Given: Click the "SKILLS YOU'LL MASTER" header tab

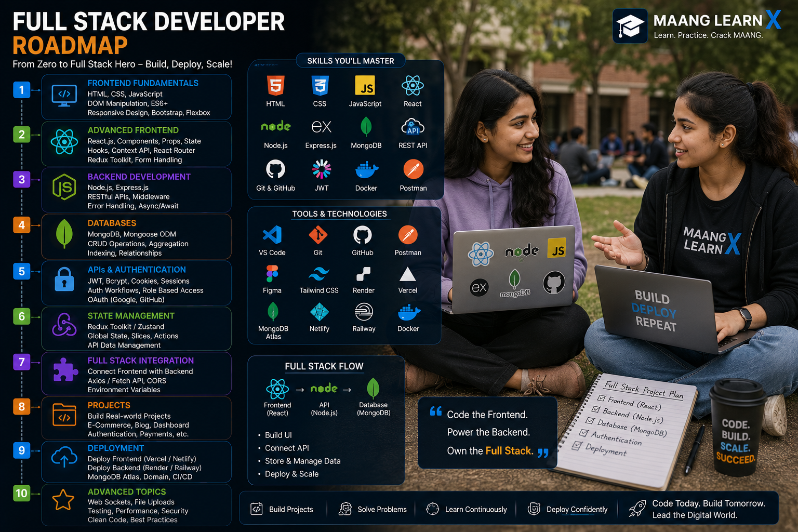Looking at the screenshot, I should pos(351,61).
